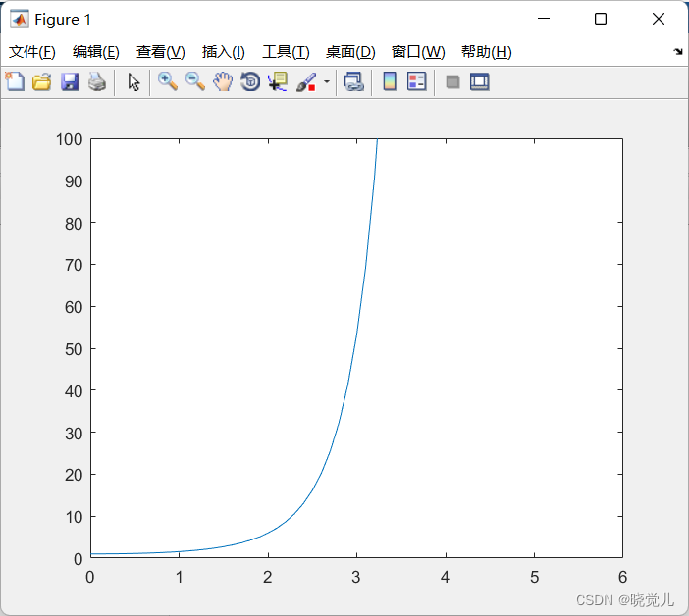
Task: Close the Figure 1 window
Action: [x=659, y=19]
